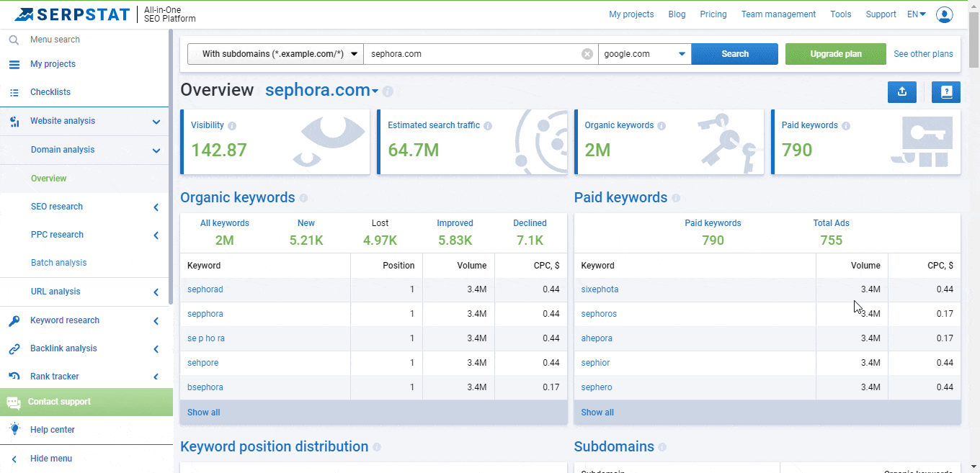
Task: Open the See other plans link
Action: pos(923,54)
